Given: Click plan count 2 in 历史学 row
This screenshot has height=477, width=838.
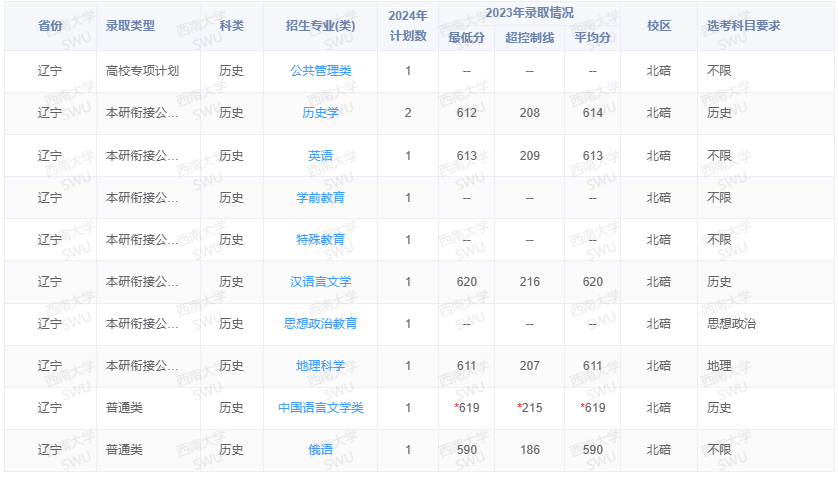Looking at the screenshot, I should (x=408, y=113).
